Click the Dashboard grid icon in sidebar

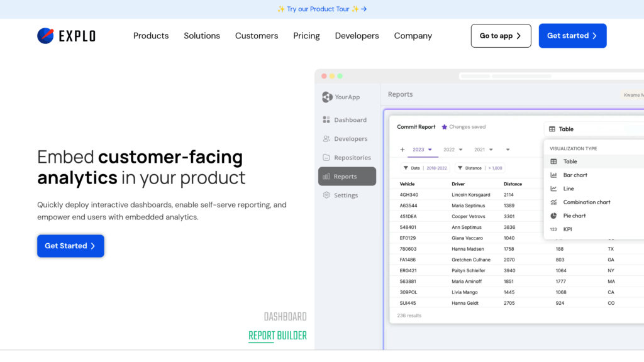pos(326,119)
